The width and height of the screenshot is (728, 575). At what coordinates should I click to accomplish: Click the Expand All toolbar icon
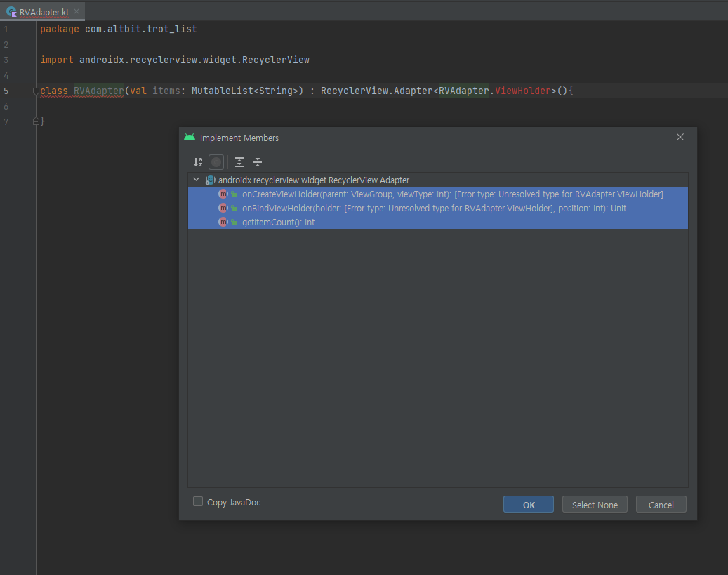click(239, 162)
